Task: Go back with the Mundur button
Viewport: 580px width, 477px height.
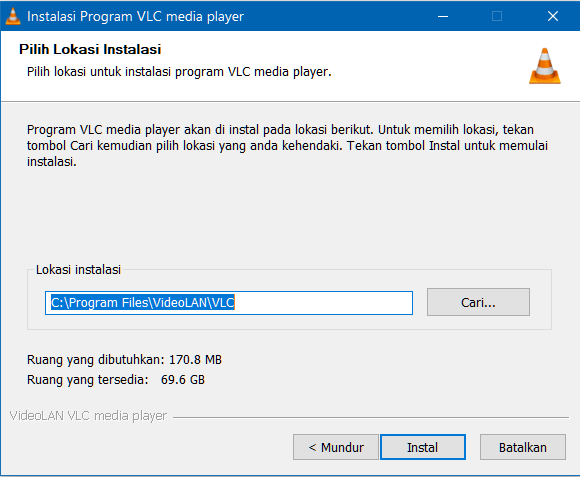Action: tap(336, 447)
